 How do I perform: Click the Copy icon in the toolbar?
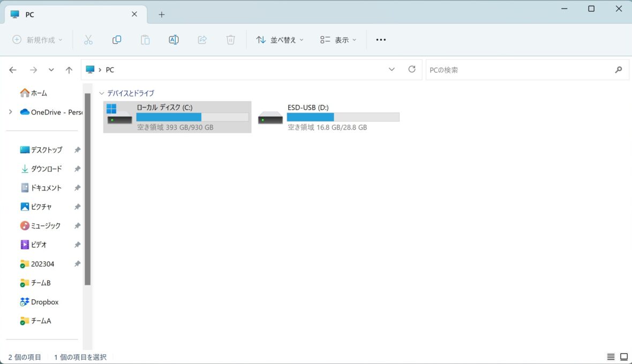[117, 39]
